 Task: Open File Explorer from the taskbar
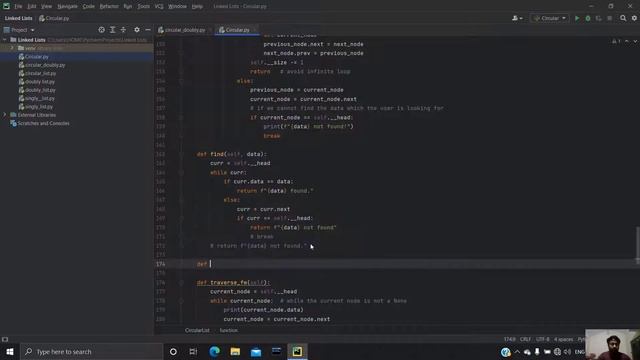(235, 351)
